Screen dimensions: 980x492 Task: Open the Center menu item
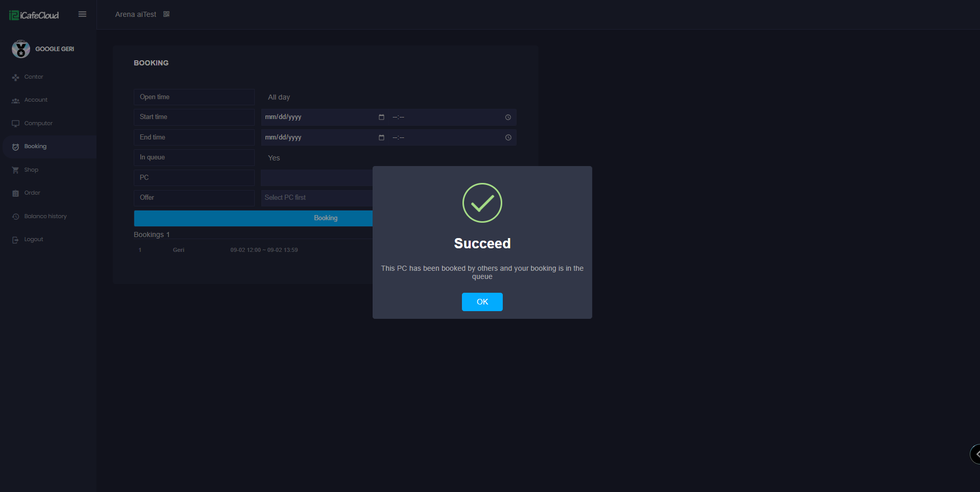34,77
